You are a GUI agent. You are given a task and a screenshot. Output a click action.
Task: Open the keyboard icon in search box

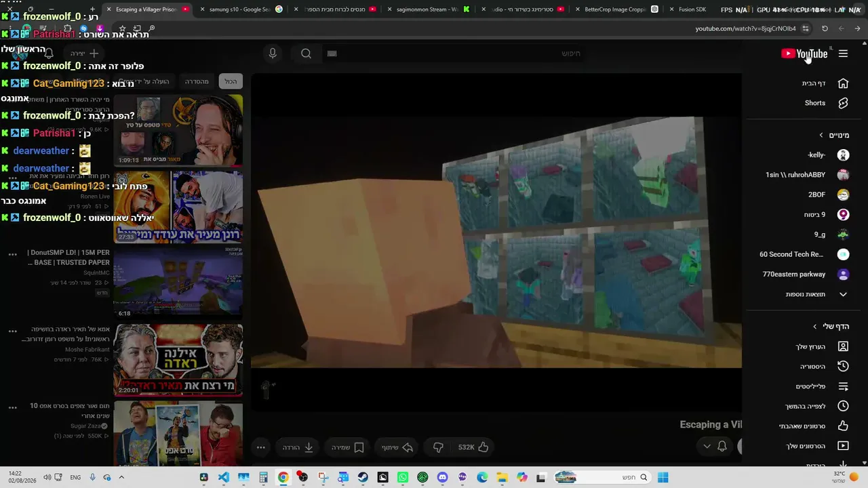pos(332,54)
